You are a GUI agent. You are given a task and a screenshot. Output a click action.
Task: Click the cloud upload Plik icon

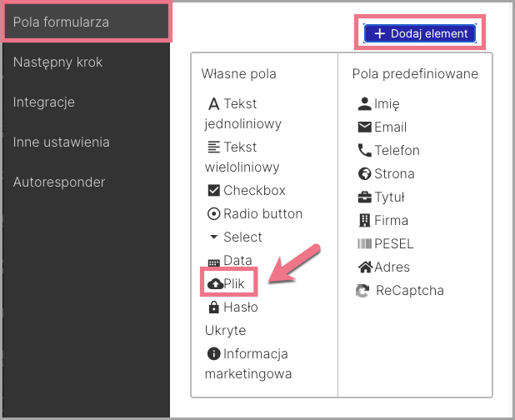(215, 283)
